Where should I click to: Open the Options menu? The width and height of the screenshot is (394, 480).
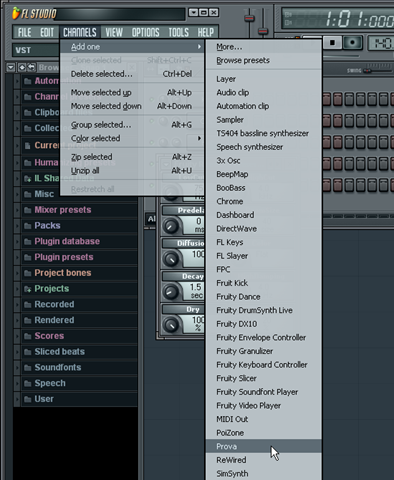click(x=145, y=32)
